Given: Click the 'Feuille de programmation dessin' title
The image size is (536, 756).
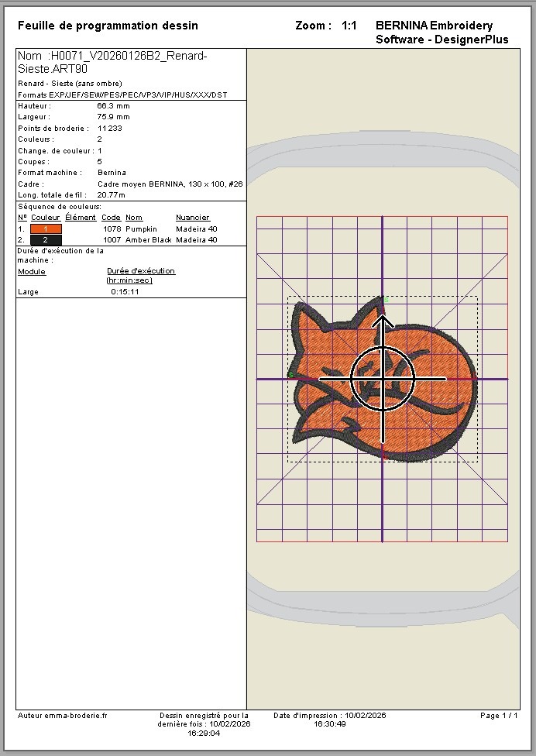Looking at the screenshot, I should 108,26.
